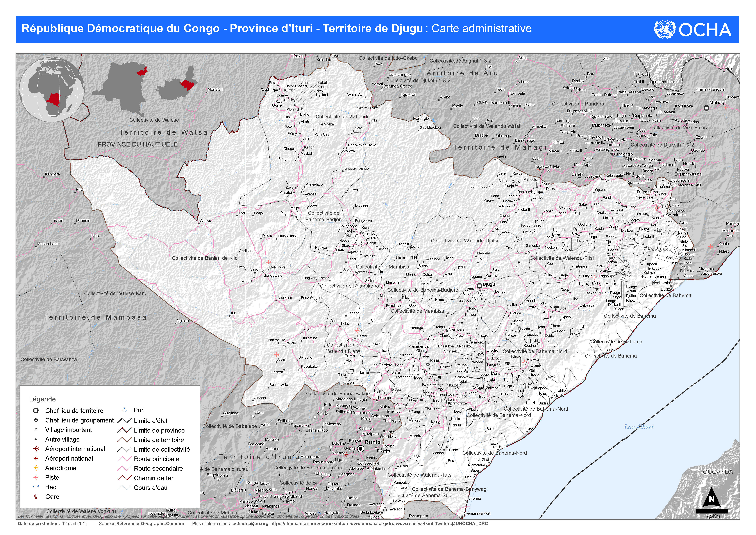The height and width of the screenshot is (535, 756).
Task: Click the Route principale pink line sample
Action: pos(124,459)
